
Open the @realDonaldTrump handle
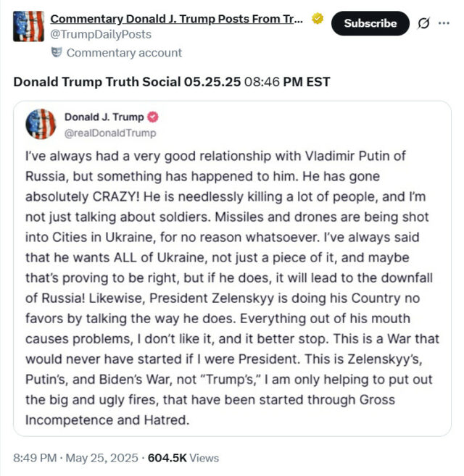110,133
